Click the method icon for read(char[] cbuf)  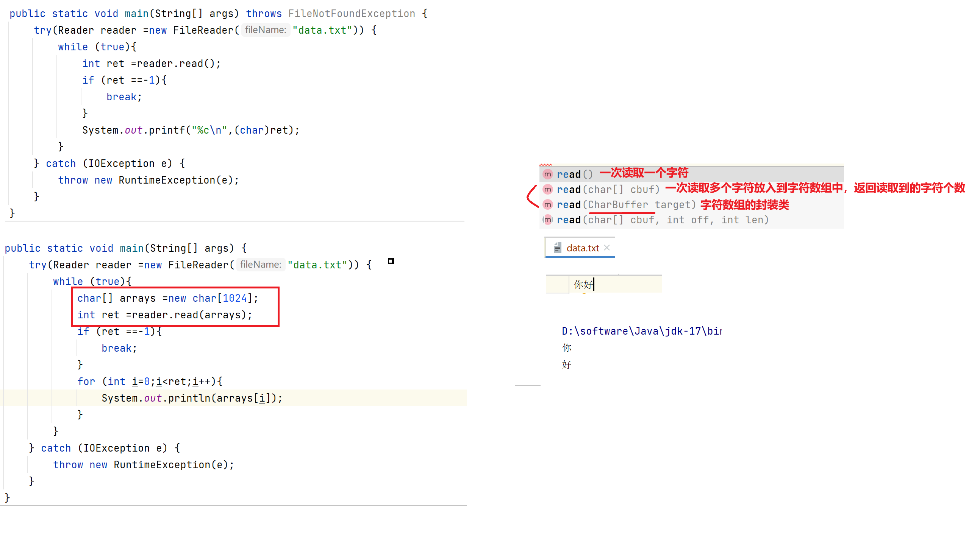547,189
